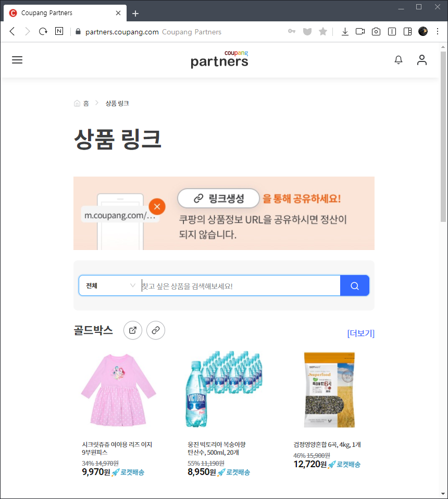
Task: Reload the current page
Action: click(x=43, y=31)
